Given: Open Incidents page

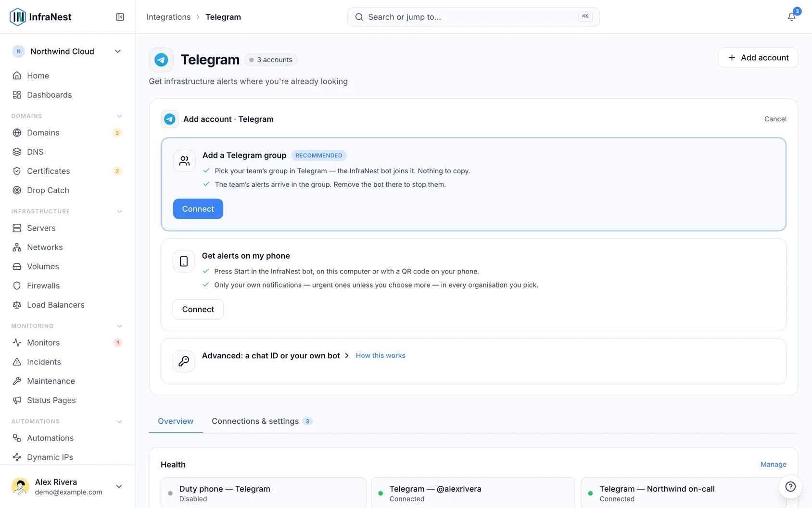Looking at the screenshot, I should (67, 362).
